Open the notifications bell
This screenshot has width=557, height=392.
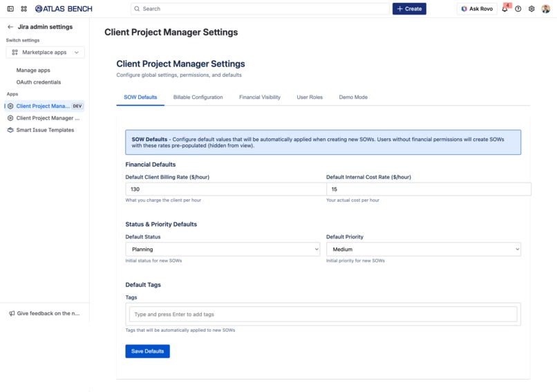[x=504, y=9]
